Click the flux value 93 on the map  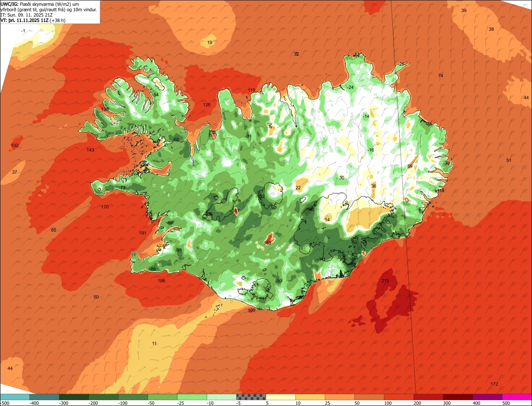pos(279,281)
